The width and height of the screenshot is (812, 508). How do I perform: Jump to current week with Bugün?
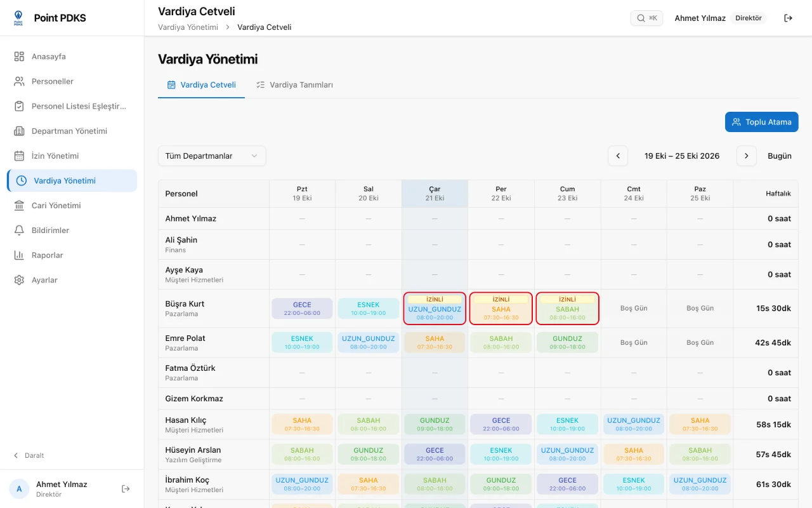pyautogui.click(x=780, y=156)
